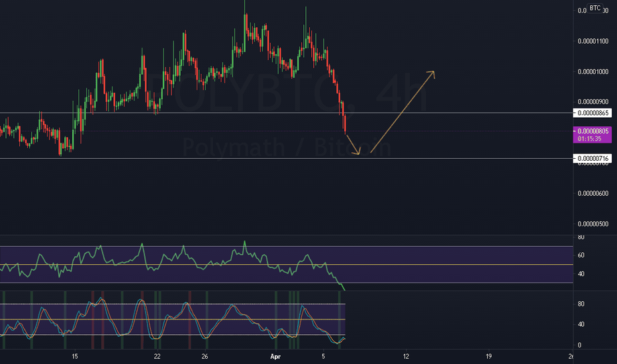Click the Apr date label on time axis

pyautogui.click(x=275, y=357)
